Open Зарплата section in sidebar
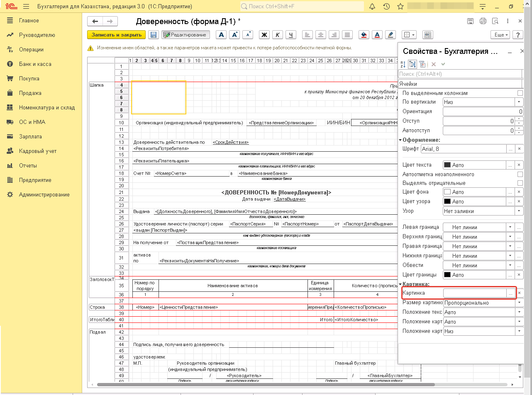Screen dimensions: 532x395 click(30, 137)
